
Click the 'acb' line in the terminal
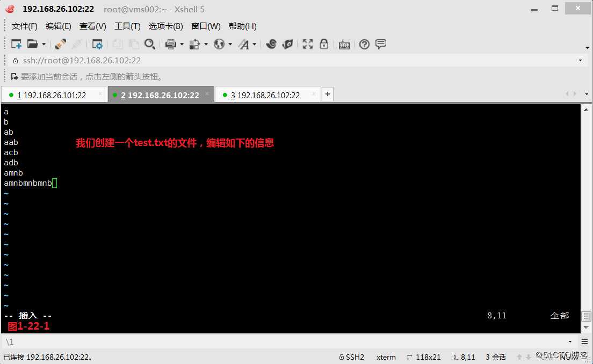coord(11,152)
